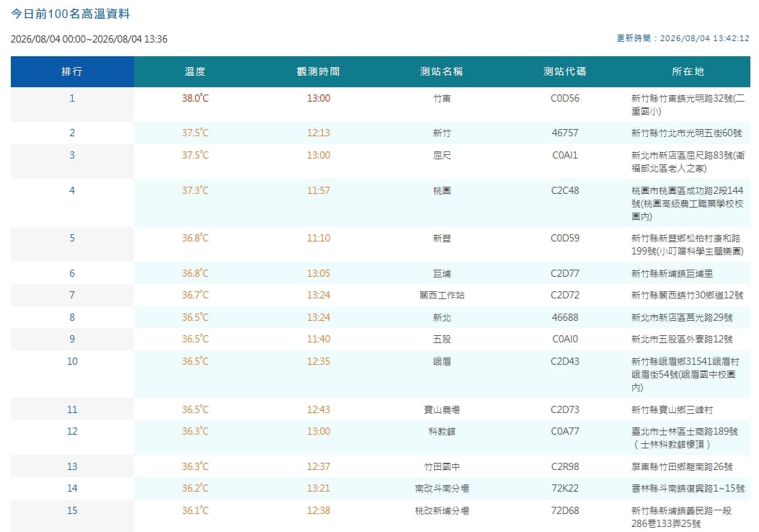Image resolution: width=759 pixels, height=532 pixels.
Task: Select station name 新竹
Action: coord(441,133)
